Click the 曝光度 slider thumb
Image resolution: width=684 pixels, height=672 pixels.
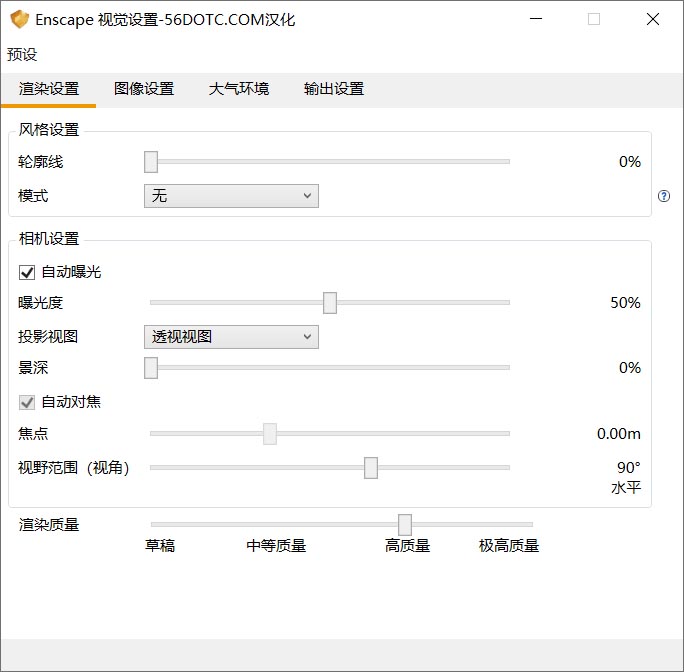click(330, 303)
